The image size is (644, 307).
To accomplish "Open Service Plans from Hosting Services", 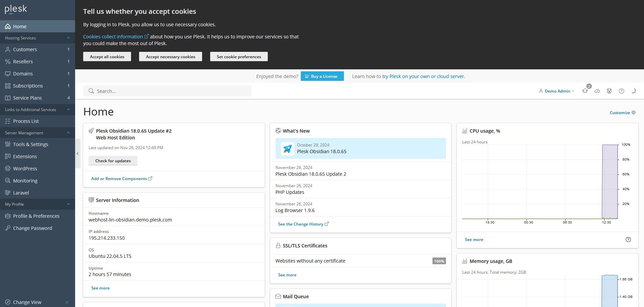I will pos(27,98).
